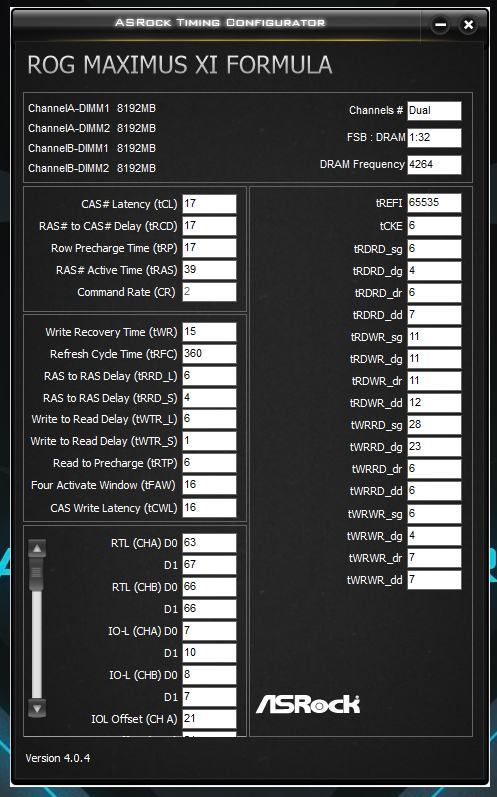This screenshot has height=797, width=497.
Task: Click the ChannelB-DIMM2 8192MB entry
Action: point(92,168)
